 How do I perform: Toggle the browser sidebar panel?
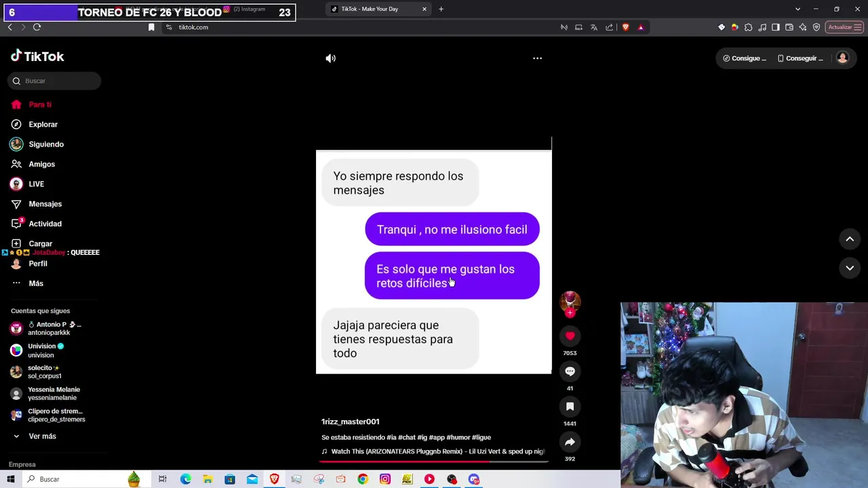[x=776, y=27]
